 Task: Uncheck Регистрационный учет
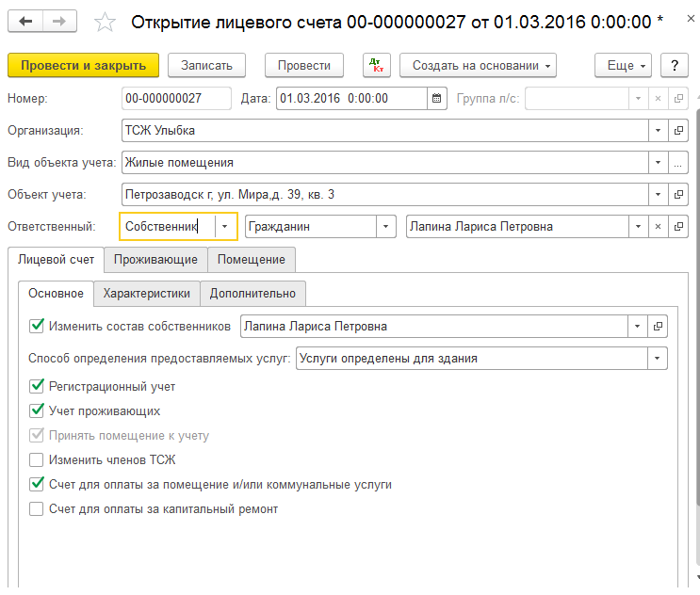pos(36,386)
